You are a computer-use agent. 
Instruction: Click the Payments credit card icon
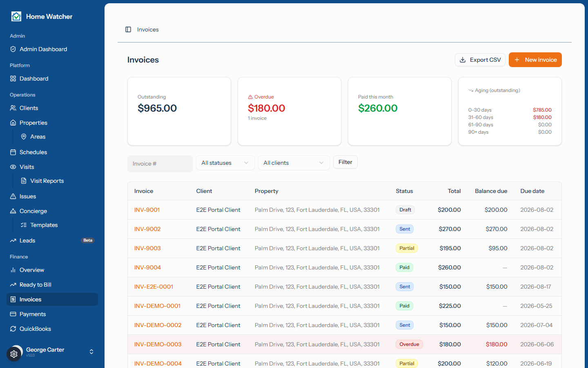click(x=13, y=314)
